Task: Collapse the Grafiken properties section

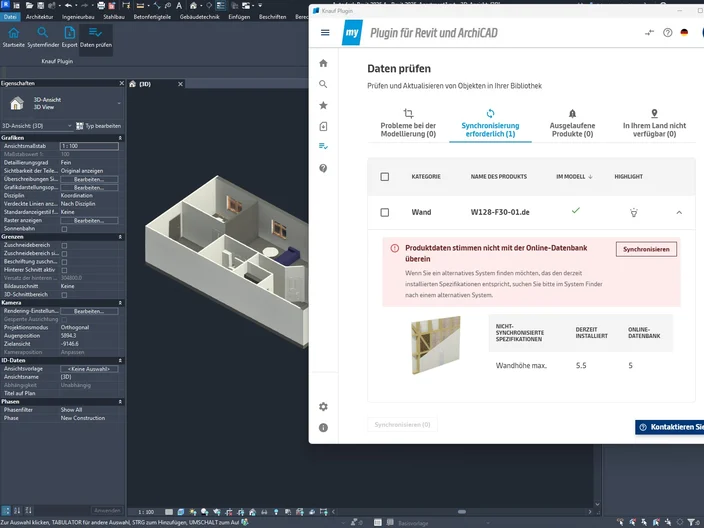Action: 120,138
